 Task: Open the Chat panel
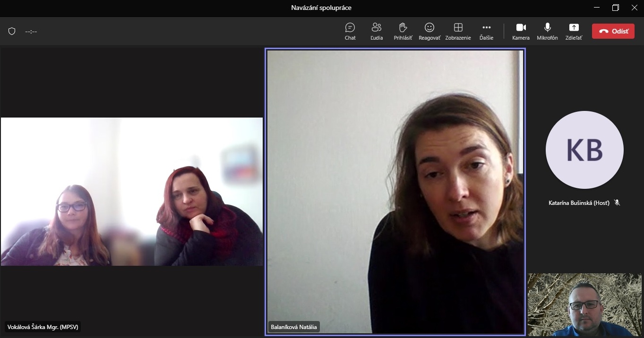pos(350,31)
